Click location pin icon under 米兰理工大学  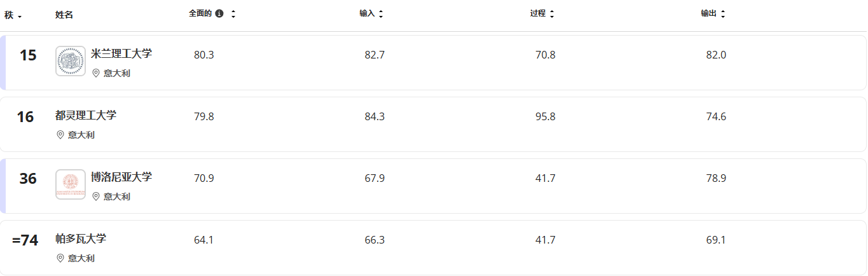point(97,73)
